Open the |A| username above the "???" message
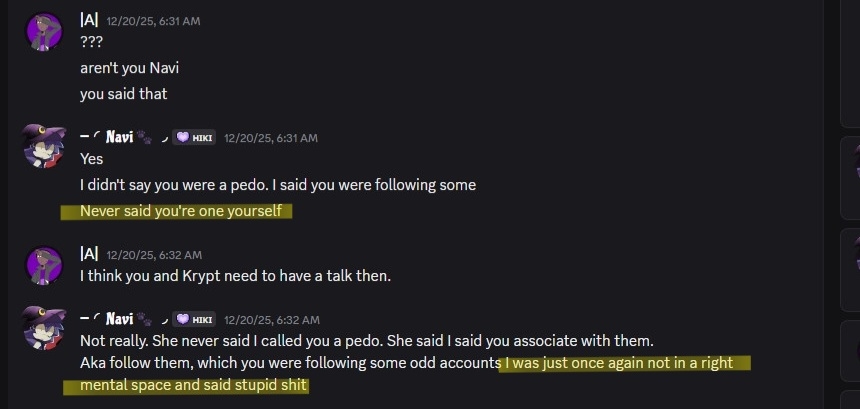 [x=88, y=20]
